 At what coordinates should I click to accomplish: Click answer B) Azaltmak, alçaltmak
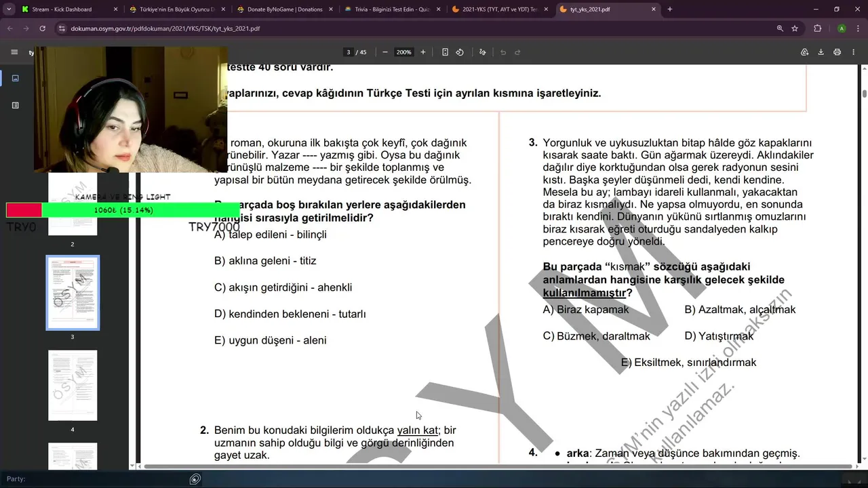point(740,310)
